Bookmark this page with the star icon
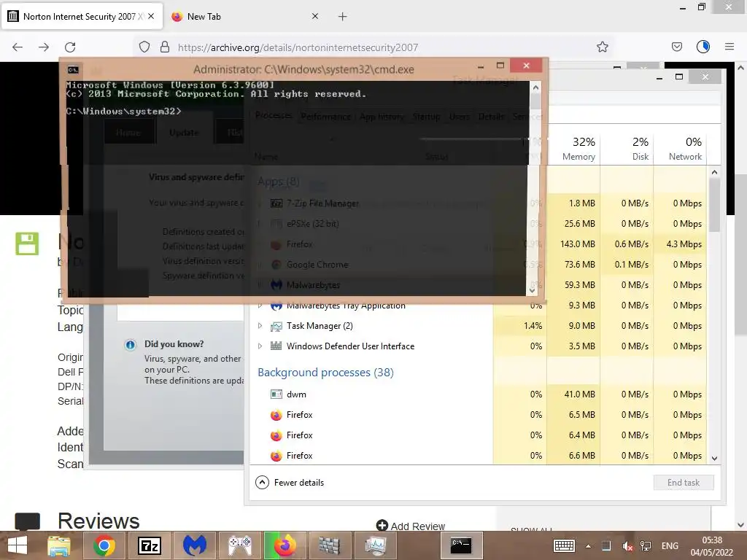Image resolution: width=747 pixels, height=560 pixels. point(602,47)
